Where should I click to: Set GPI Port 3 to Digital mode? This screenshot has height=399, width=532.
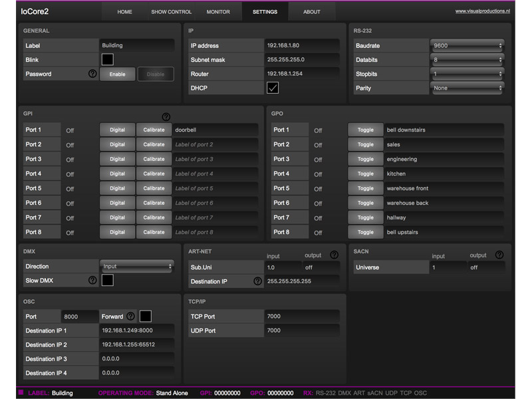tap(117, 159)
